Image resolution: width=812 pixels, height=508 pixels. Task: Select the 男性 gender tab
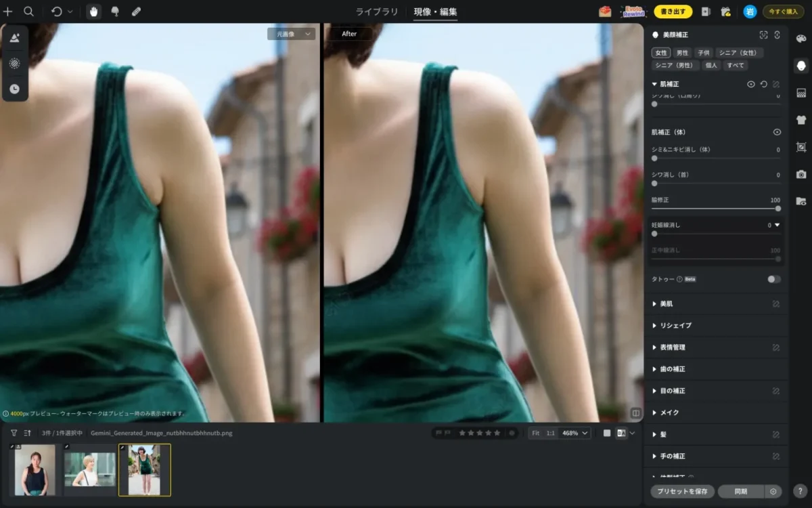coord(682,53)
